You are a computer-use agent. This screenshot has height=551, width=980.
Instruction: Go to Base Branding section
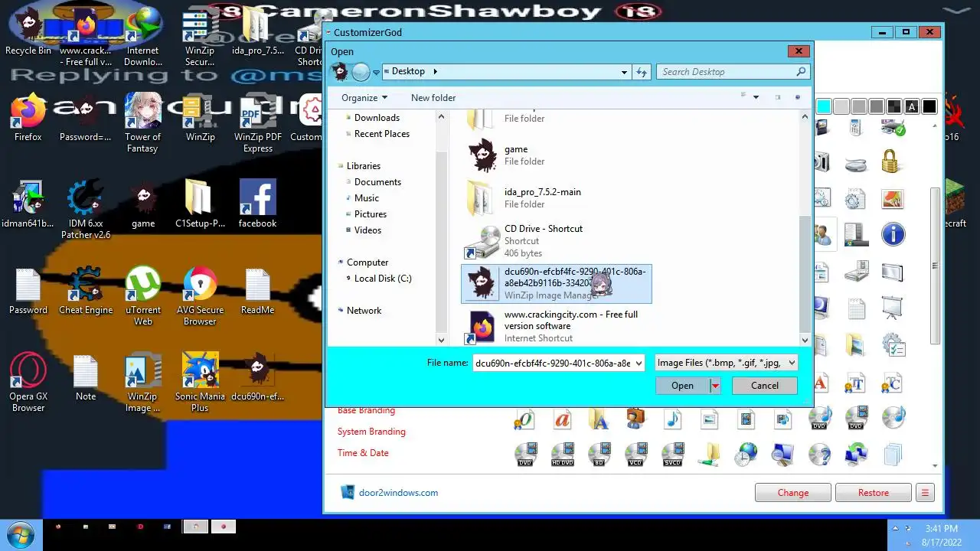click(366, 411)
